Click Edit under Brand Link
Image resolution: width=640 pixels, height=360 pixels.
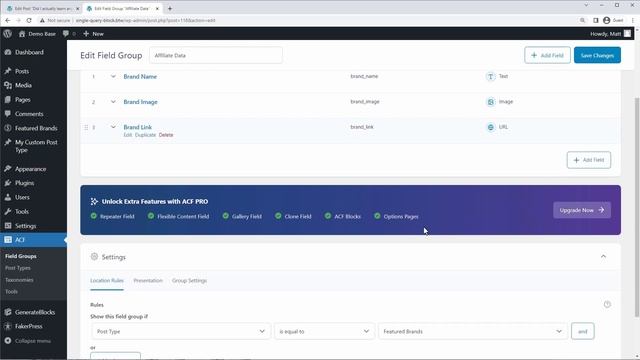coord(128,135)
